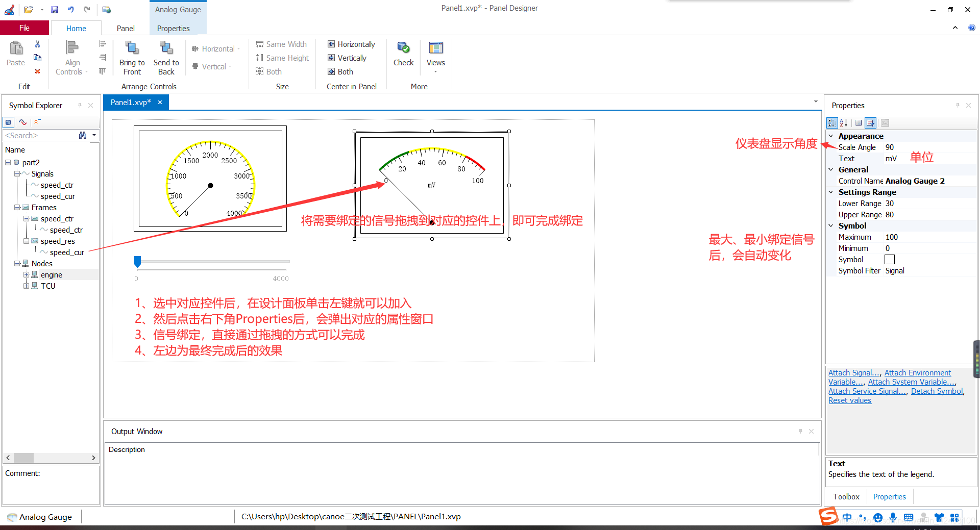This screenshot has height=530, width=980.
Task: Collapse the Appearance section
Action: pos(831,136)
